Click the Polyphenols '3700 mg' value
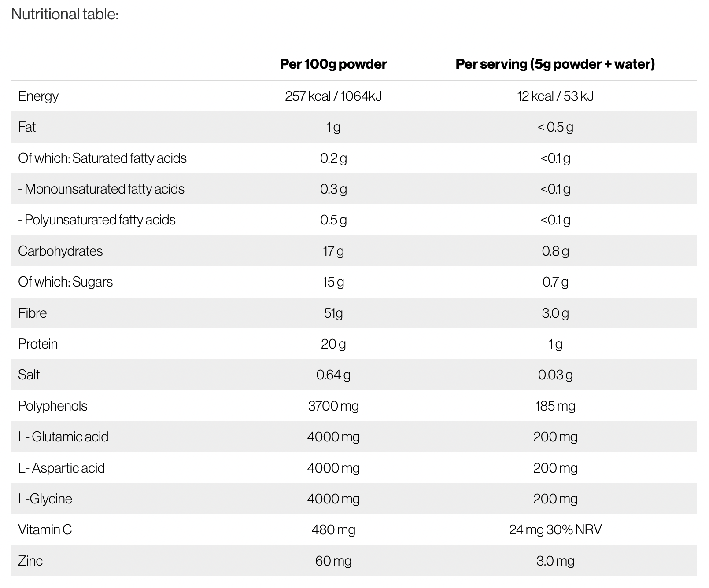This screenshot has height=588, width=709. point(333,406)
